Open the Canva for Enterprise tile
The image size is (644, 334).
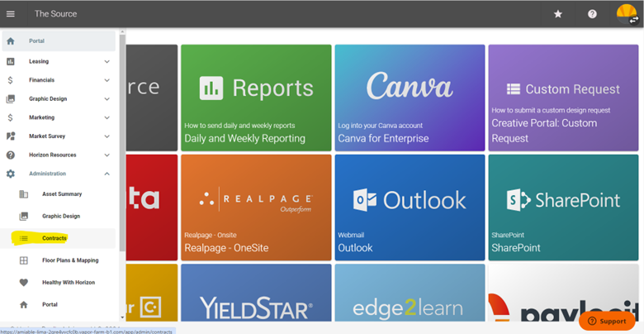click(x=410, y=98)
